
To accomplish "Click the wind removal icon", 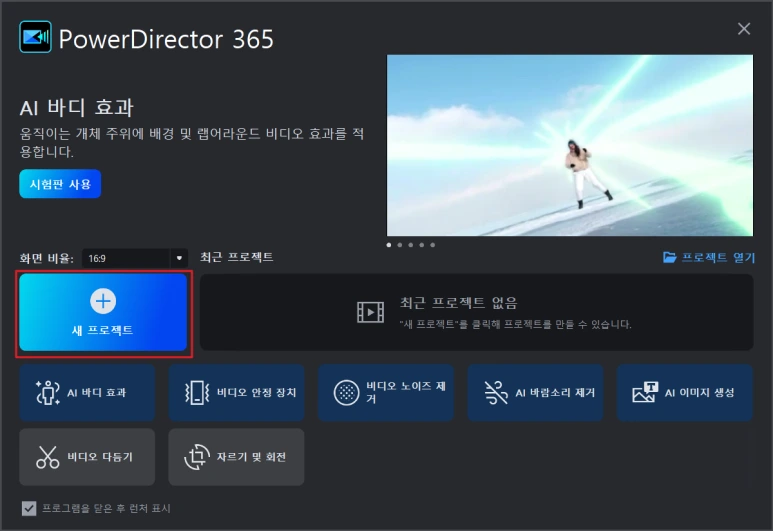I will point(496,393).
